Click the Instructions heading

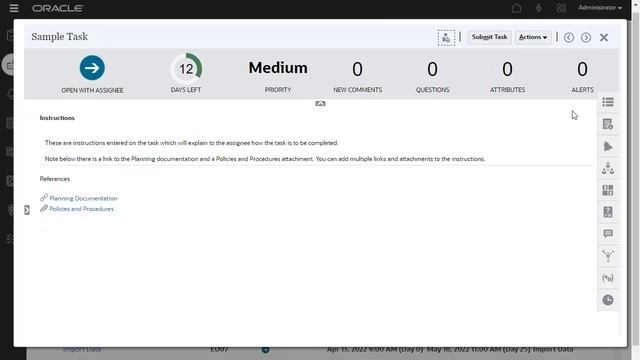click(57, 118)
